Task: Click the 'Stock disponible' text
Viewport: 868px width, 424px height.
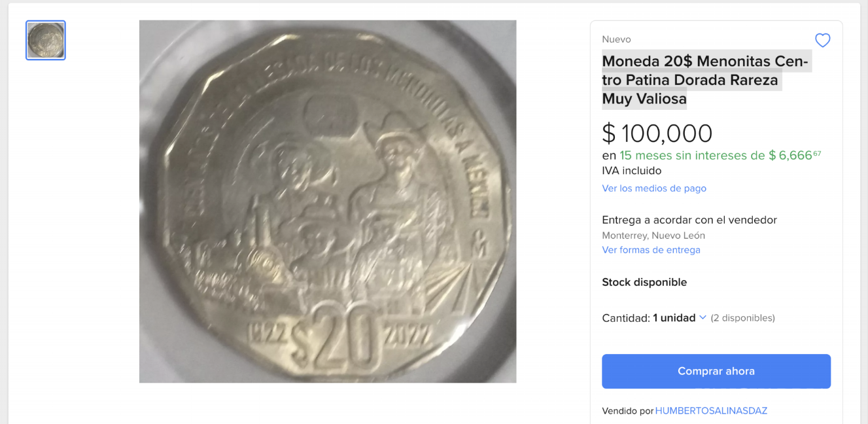Action: (x=644, y=283)
